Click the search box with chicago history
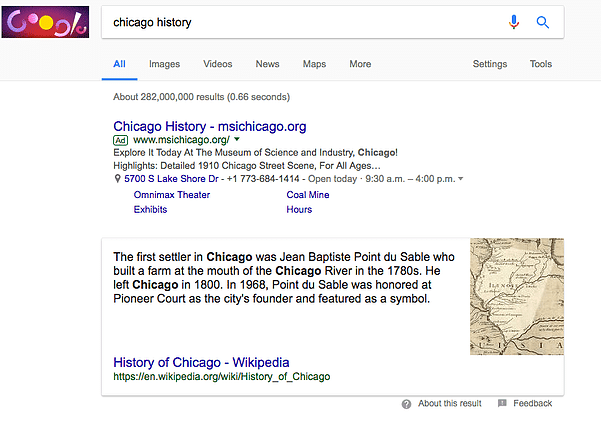The width and height of the screenshot is (601, 421). [x=300, y=22]
